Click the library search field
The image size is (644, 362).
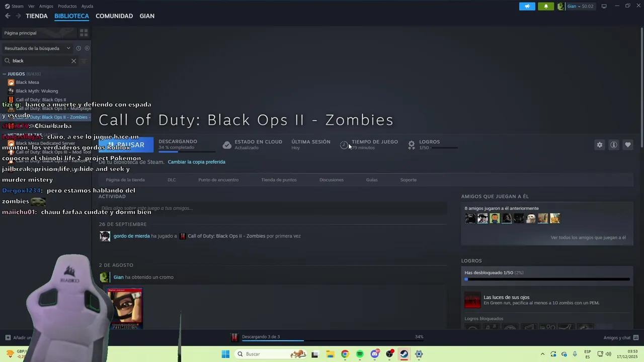pyautogui.click(x=40, y=61)
